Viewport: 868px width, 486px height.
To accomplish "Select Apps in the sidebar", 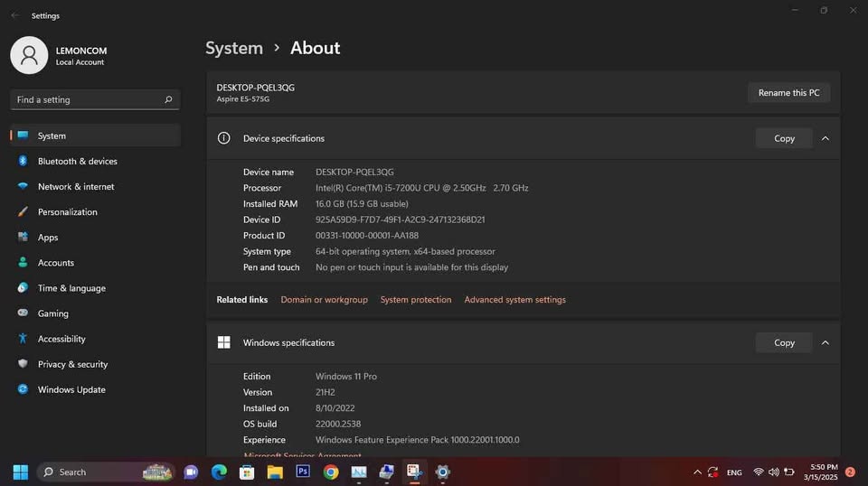I will pos(95,238).
